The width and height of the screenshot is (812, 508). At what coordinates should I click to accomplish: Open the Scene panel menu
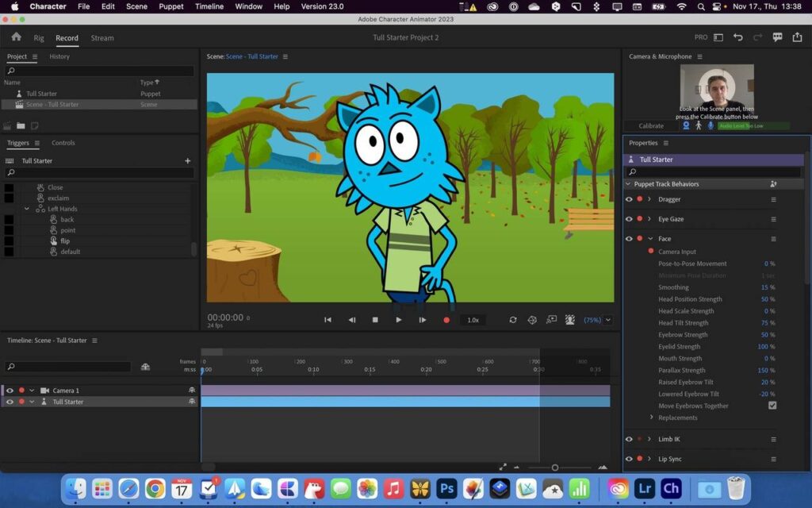click(x=285, y=56)
